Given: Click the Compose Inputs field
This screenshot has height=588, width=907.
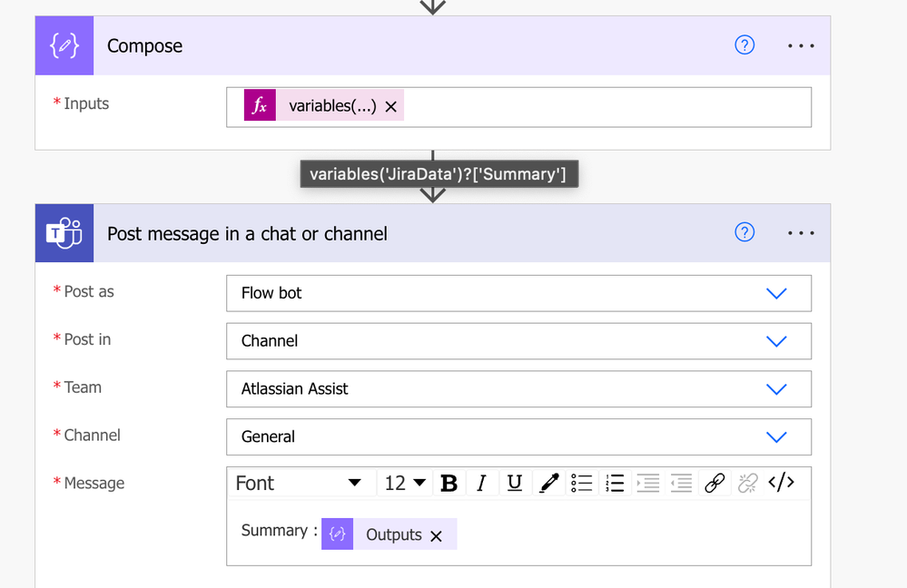Looking at the screenshot, I should [x=518, y=107].
